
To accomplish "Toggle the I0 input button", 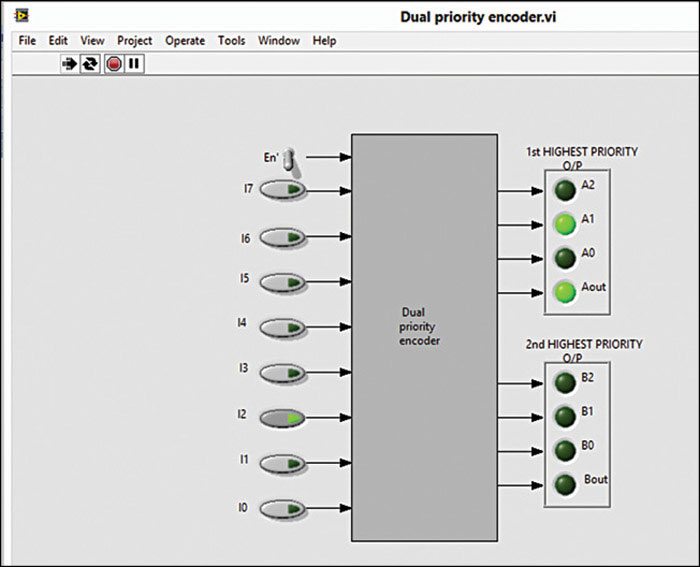I will tap(283, 510).
